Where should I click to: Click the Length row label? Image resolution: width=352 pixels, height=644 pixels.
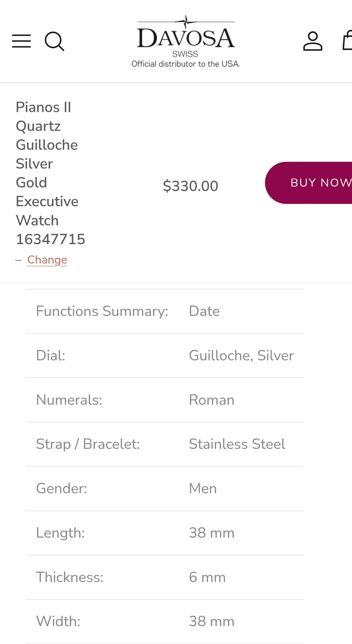(60, 533)
